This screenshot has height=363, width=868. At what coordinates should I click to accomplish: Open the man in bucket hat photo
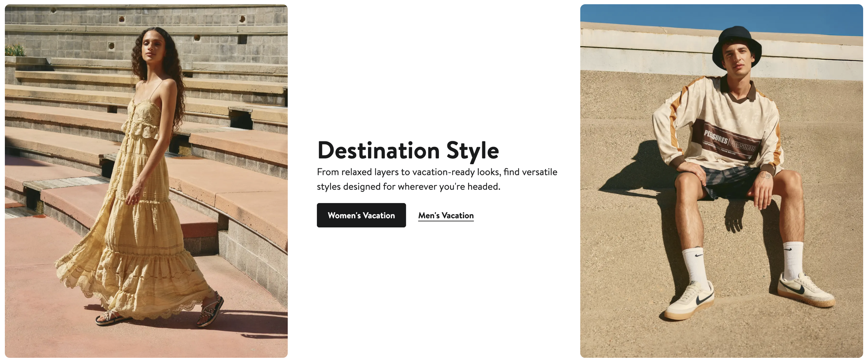(x=721, y=181)
